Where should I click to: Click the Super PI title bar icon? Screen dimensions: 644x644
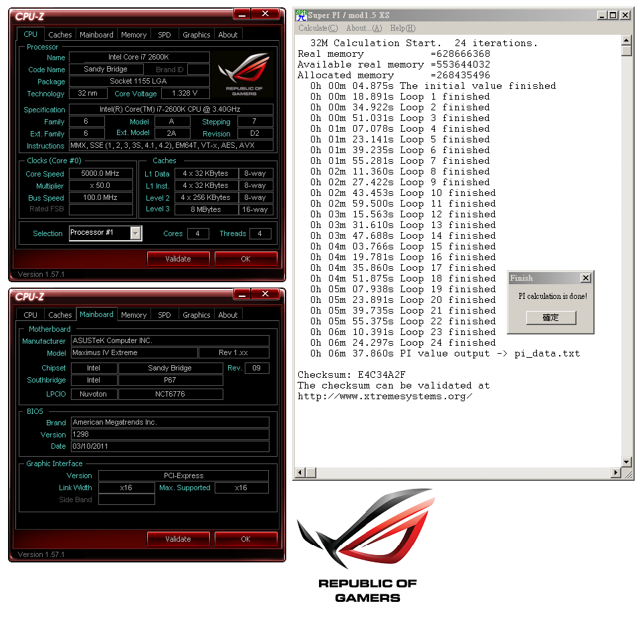click(301, 15)
